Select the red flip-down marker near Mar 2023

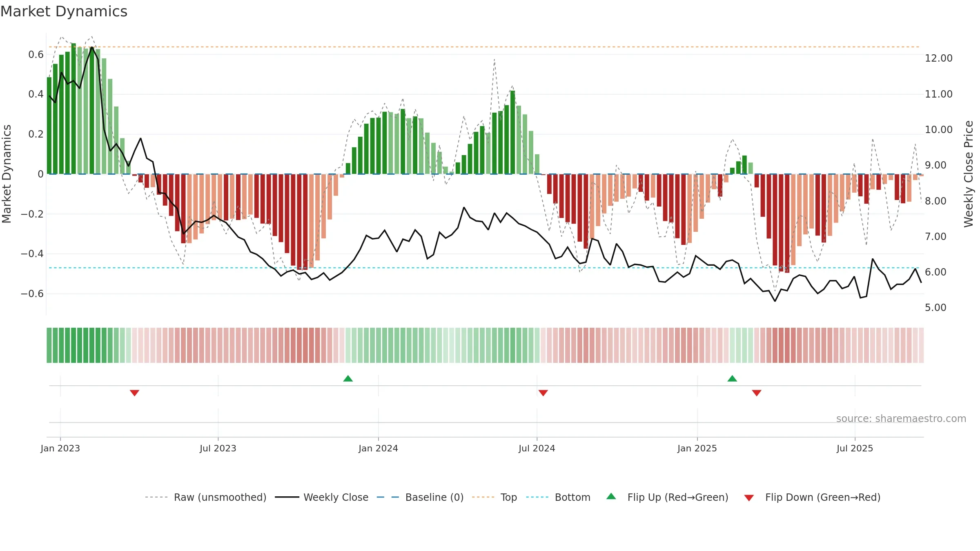(x=135, y=393)
